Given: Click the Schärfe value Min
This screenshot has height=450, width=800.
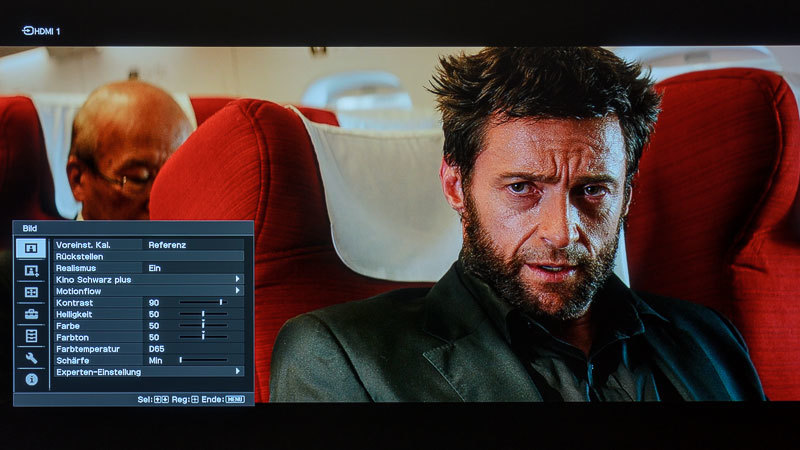Looking at the screenshot, I should point(155,360).
